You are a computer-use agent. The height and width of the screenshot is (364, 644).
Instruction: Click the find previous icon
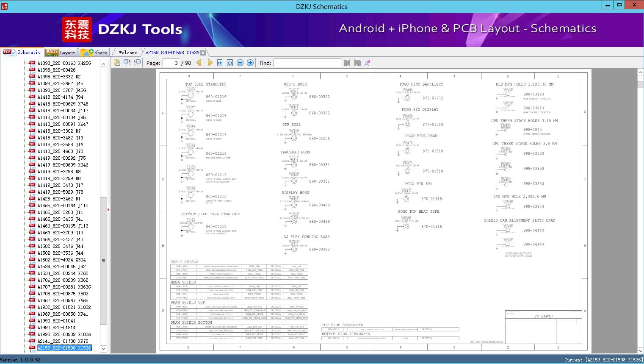point(347,63)
